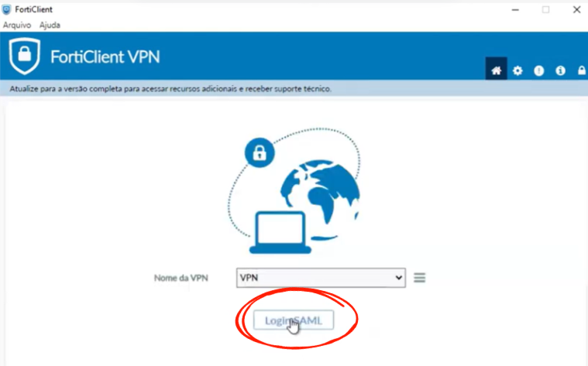Go to the Home view icon
588x366 pixels.
pyautogui.click(x=496, y=70)
